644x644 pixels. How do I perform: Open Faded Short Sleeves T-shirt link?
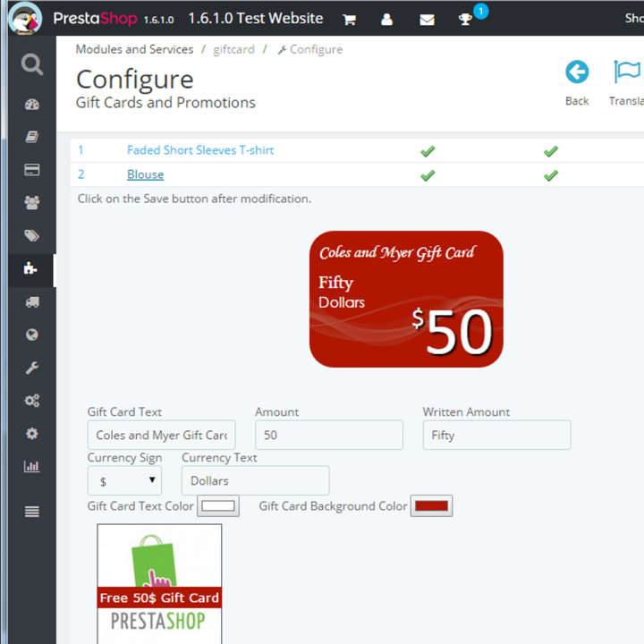point(200,150)
